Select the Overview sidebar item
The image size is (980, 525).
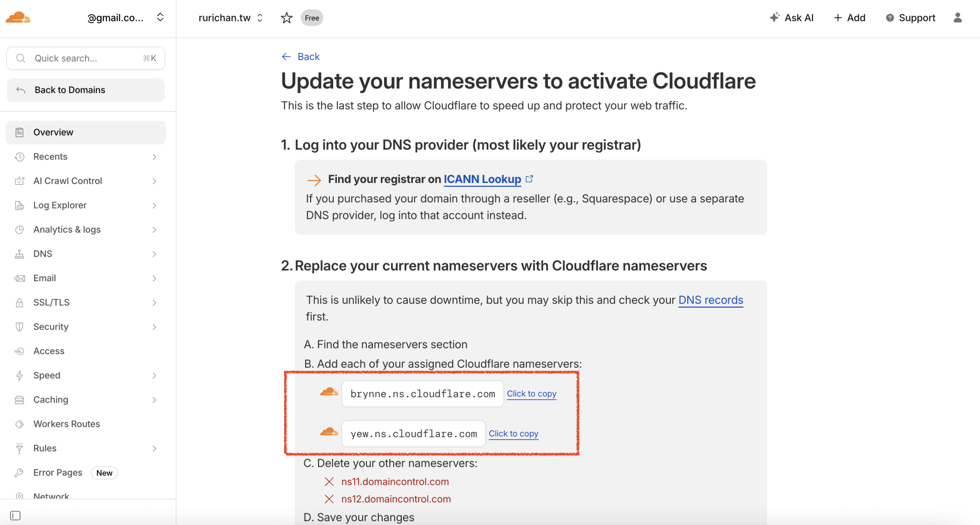tap(53, 132)
